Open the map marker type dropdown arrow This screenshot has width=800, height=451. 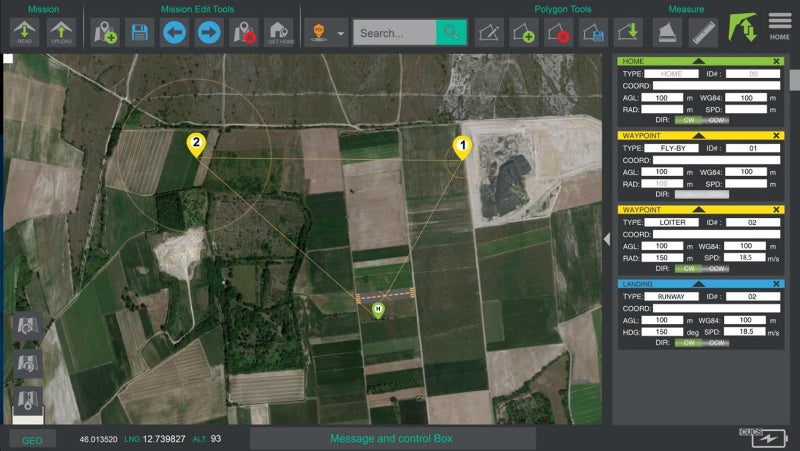click(x=342, y=33)
